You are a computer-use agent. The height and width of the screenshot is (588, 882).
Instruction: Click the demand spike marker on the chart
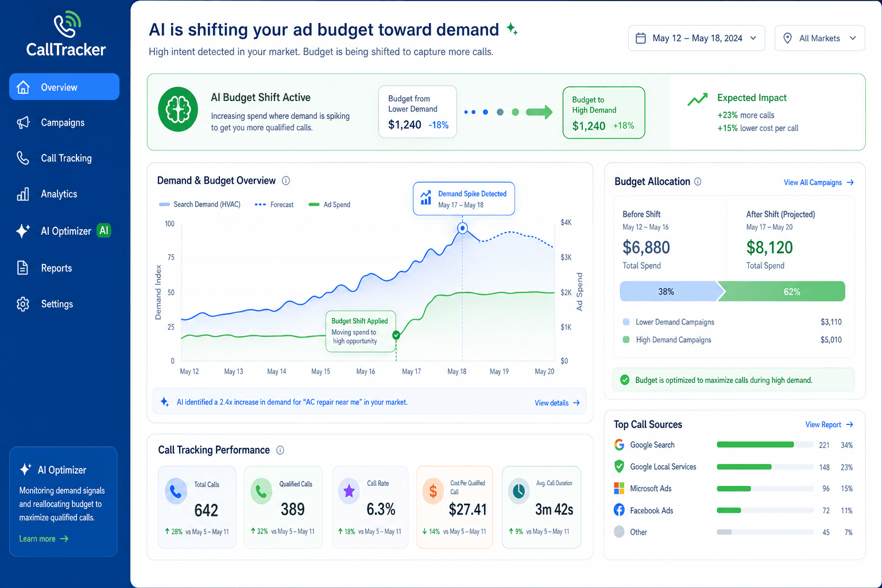click(462, 228)
